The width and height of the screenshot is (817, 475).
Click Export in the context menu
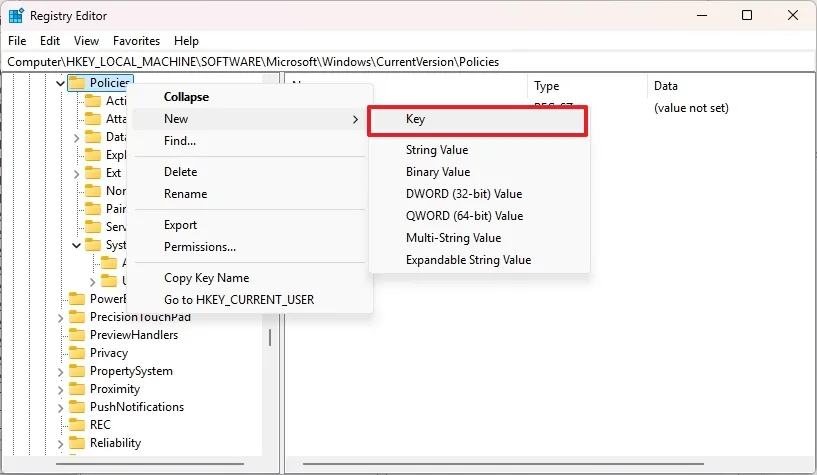[x=181, y=225]
